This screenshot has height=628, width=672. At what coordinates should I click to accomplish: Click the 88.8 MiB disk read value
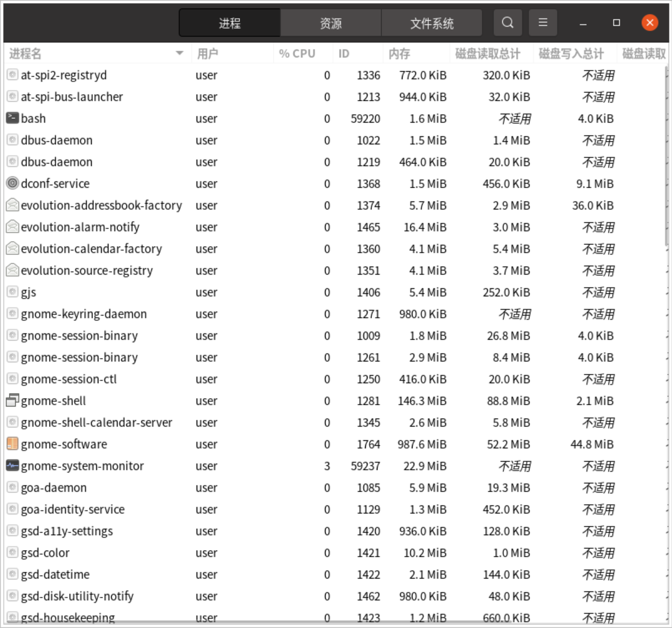pos(508,401)
